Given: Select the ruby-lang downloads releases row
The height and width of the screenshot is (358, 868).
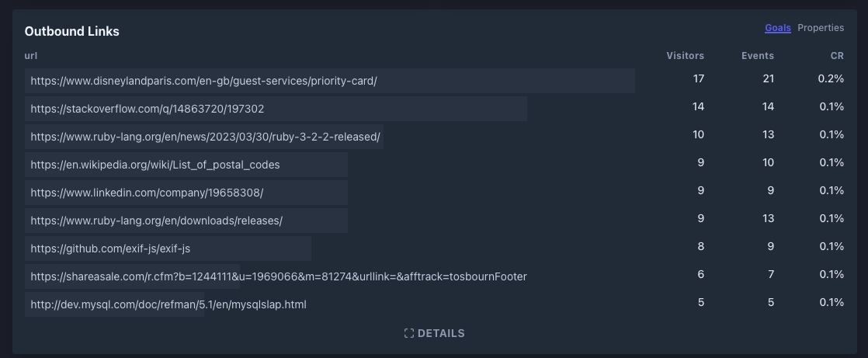Looking at the screenshot, I should [x=435, y=221].
